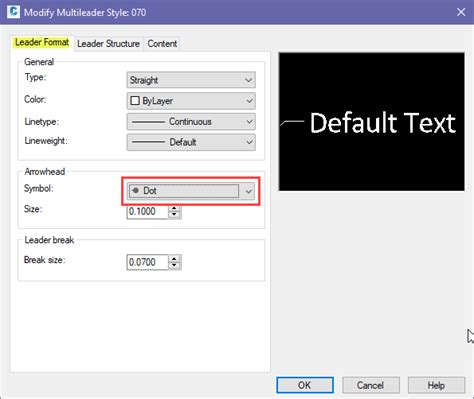Confirm changes with the OK button

tap(305, 385)
